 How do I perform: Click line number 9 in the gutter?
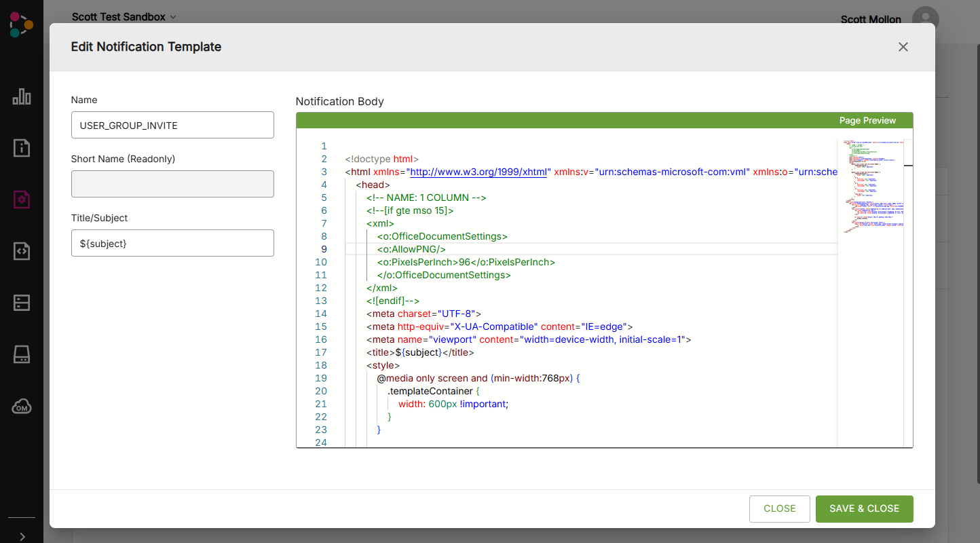click(x=324, y=249)
